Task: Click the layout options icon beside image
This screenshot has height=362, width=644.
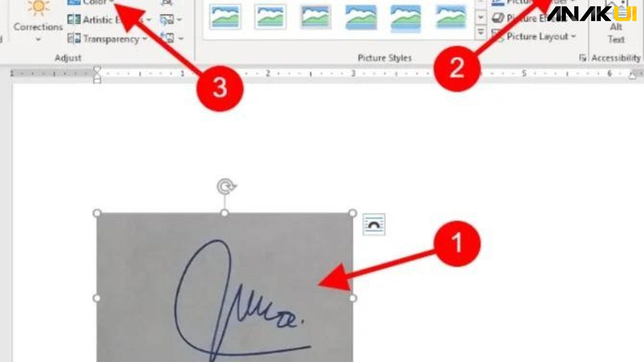Action: tap(373, 224)
